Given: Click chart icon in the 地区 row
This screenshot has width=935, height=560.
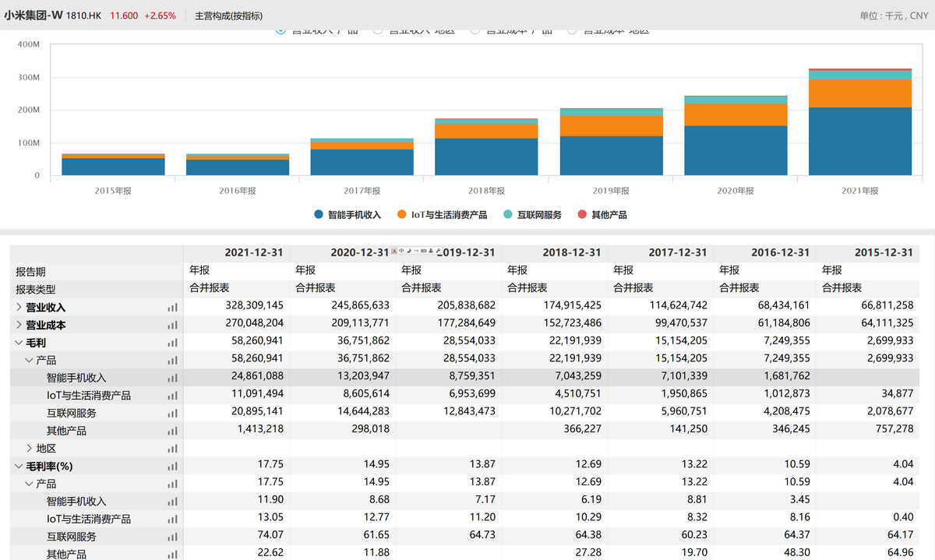Looking at the screenshot, I should point(172,449).
